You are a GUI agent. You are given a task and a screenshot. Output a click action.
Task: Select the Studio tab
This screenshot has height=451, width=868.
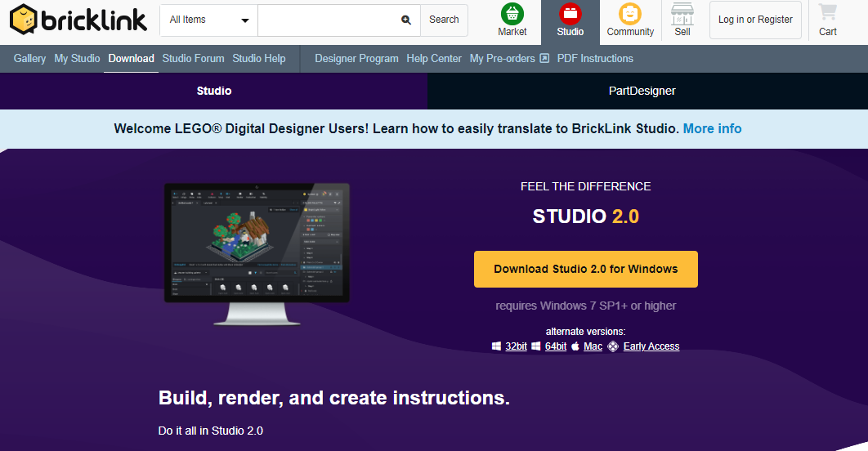point(214,91)
